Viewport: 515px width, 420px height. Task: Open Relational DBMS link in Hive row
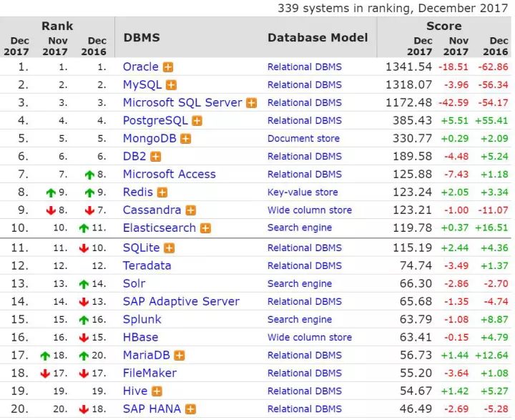coord(305,391)
